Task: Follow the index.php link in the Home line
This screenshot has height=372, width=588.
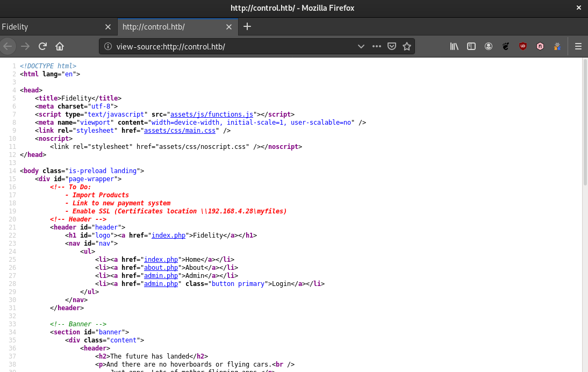Action: (x=161, y=260)
